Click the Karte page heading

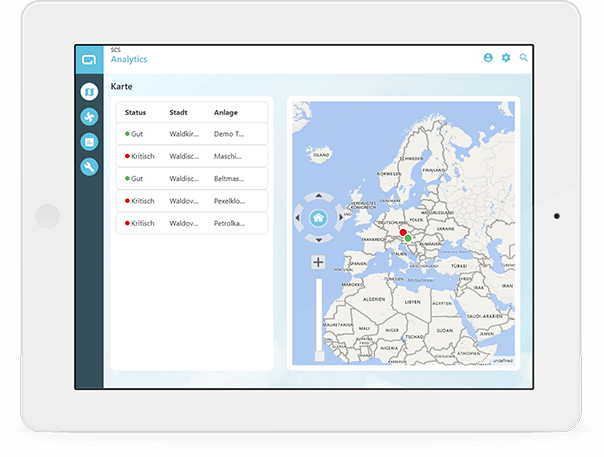click(x=121, y=87)
